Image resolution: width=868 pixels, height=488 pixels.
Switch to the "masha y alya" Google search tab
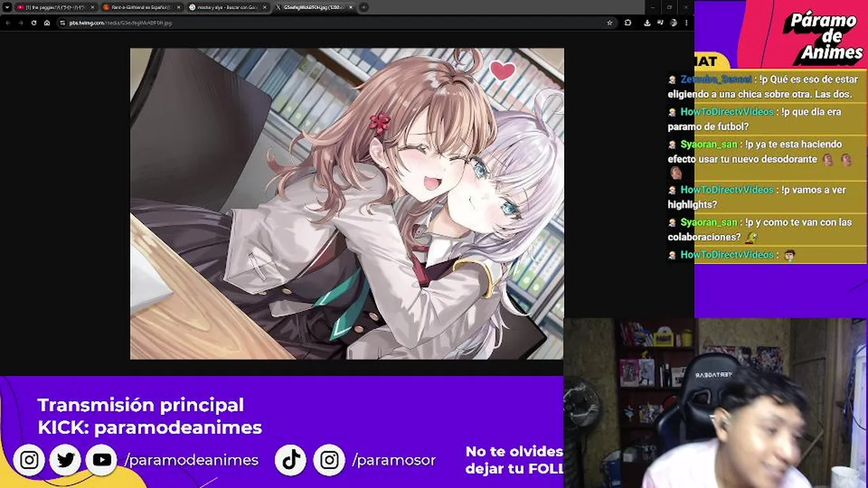tap(228, 7)
